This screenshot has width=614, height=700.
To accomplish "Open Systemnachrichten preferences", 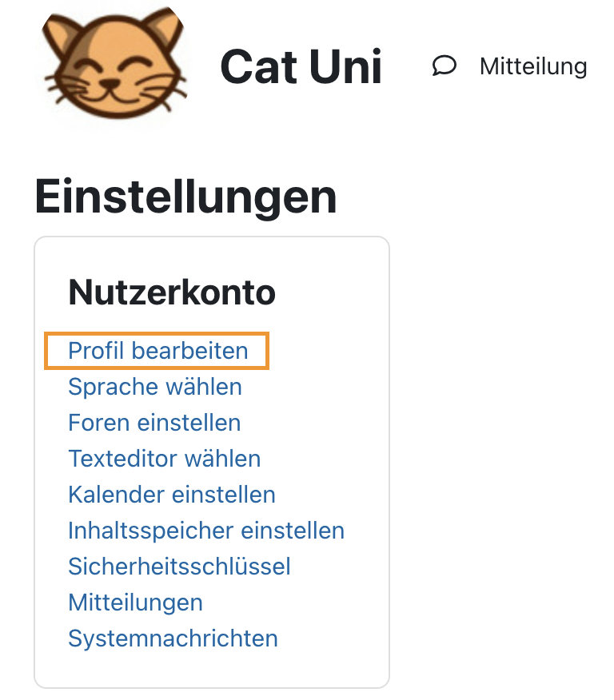I will coord(173,638).
